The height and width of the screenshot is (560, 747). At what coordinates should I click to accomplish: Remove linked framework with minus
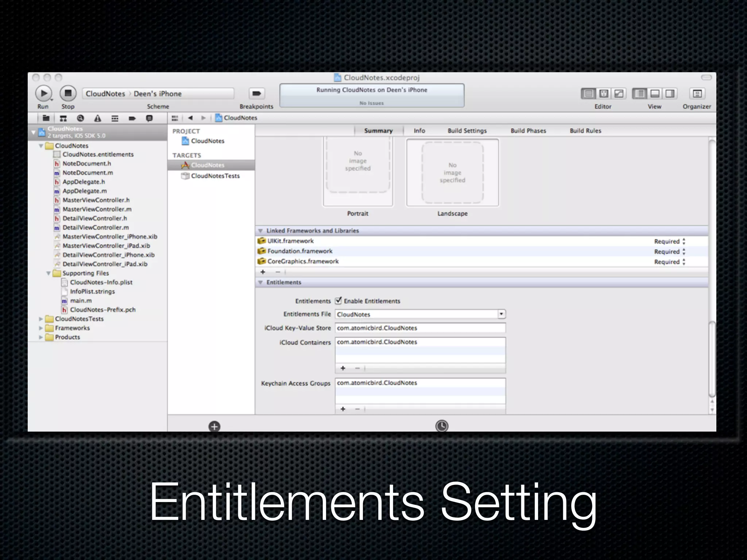coord(278,272)
